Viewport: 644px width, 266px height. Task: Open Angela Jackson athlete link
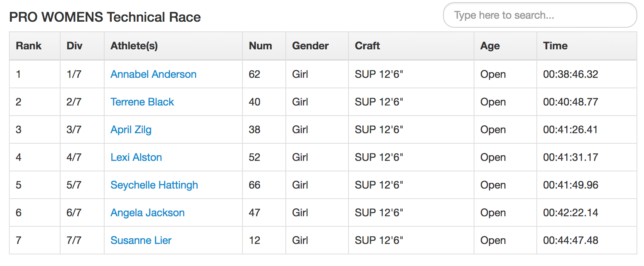[x=147, y=213]
